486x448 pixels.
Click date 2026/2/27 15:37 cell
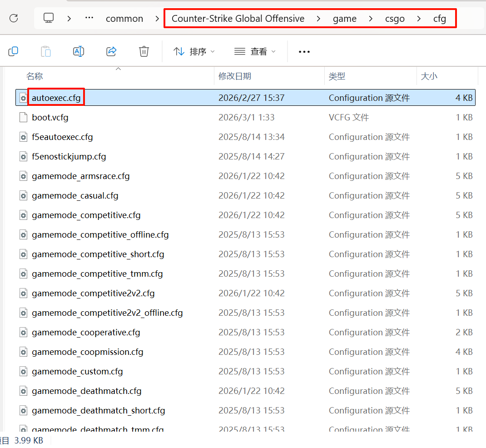coord(251,98)
